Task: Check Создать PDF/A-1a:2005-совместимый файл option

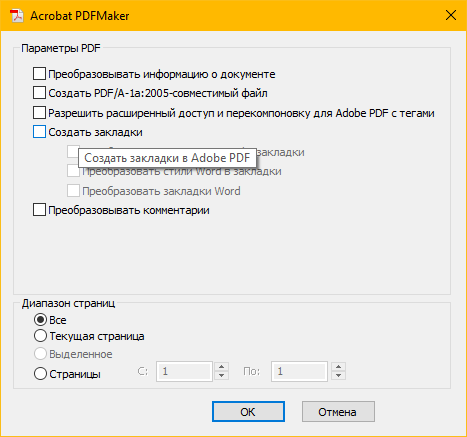Action: point(39,93)
